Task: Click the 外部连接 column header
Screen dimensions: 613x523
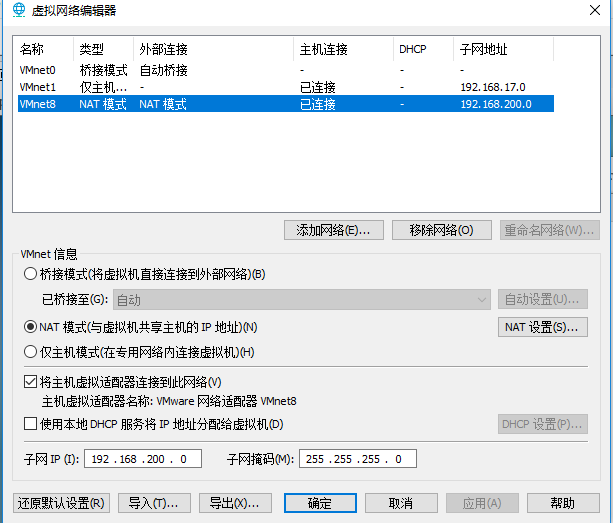Action: 213,49
